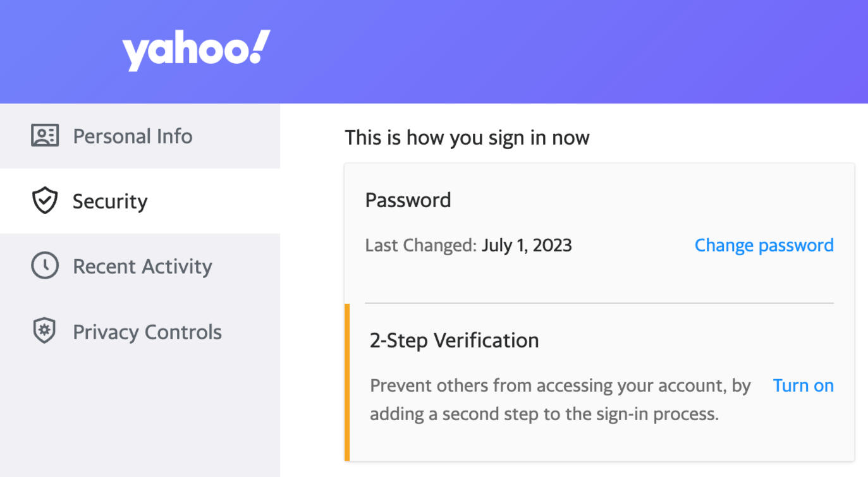Open the Personal Info tab label
The height and width of the screenshot is (477, 868).
coord(133,136)
